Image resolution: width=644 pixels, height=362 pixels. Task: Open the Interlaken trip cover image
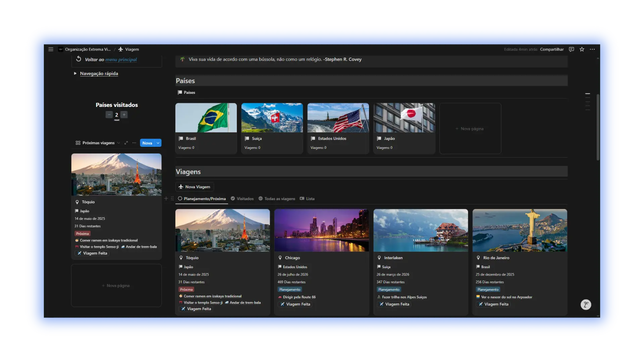pyautogui.click(x=421, y=230)
